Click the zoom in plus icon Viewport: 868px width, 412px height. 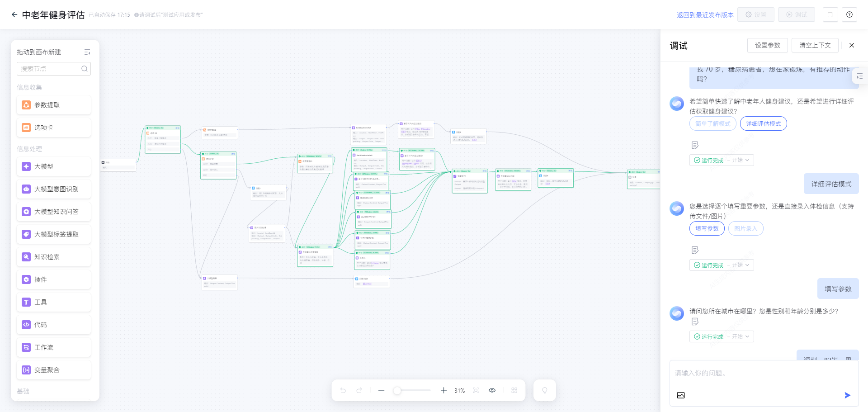coord(443,390)
